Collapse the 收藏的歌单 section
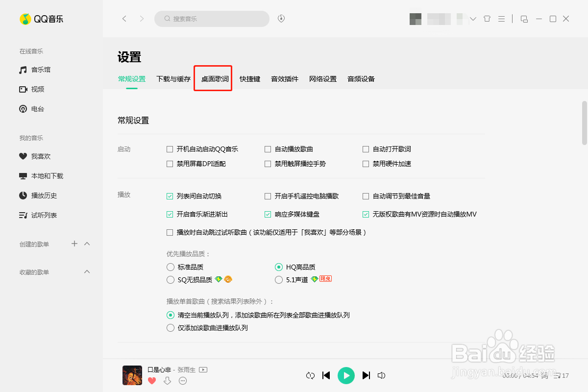 click(x=87, y=271)
